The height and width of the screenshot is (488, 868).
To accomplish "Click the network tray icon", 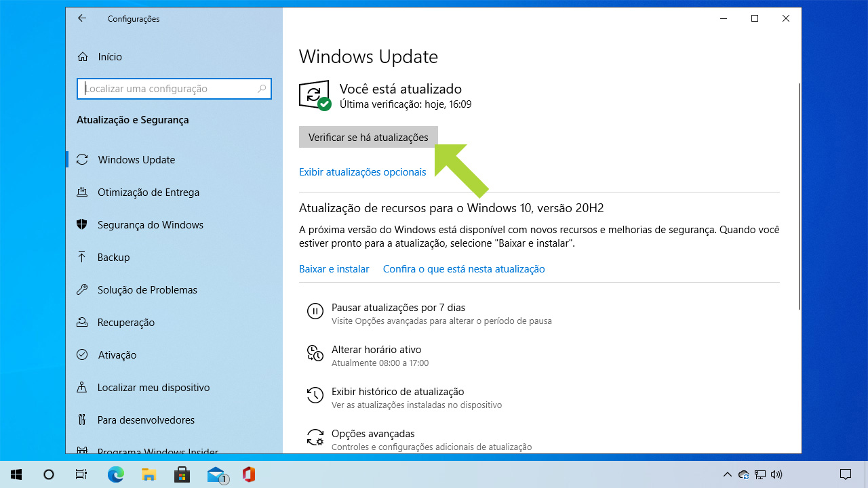I will (x=760, y=474).
